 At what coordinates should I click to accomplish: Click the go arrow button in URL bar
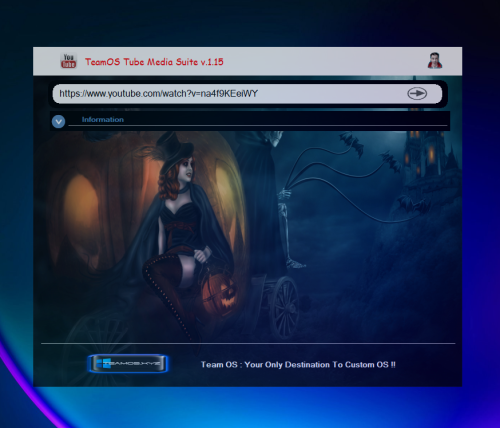tap(417, 94)
